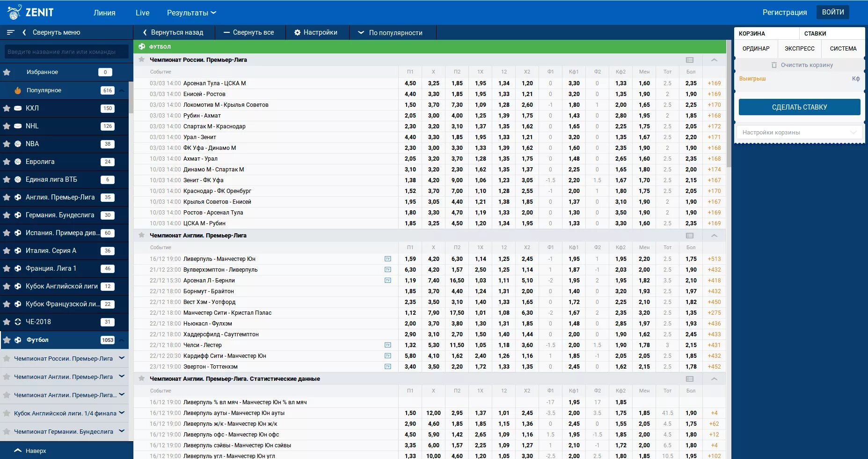Toggle star for sidebar Чемпионат Германии. Бундеслига
The image size is (868, 459).
(7, 431)
